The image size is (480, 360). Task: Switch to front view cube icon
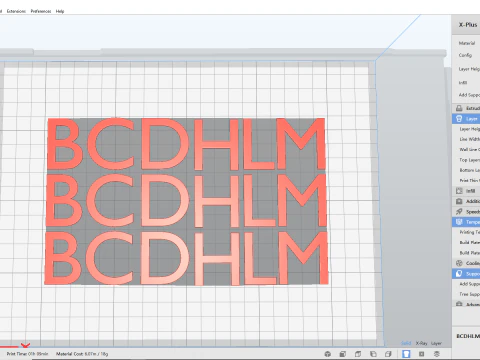coord(342,354)
